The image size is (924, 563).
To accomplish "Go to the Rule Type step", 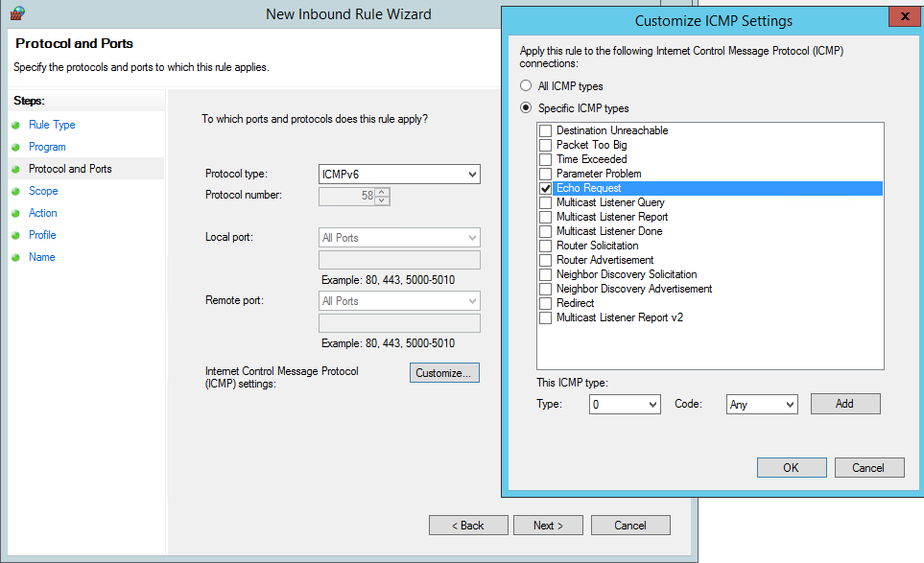I will (52, 125).
